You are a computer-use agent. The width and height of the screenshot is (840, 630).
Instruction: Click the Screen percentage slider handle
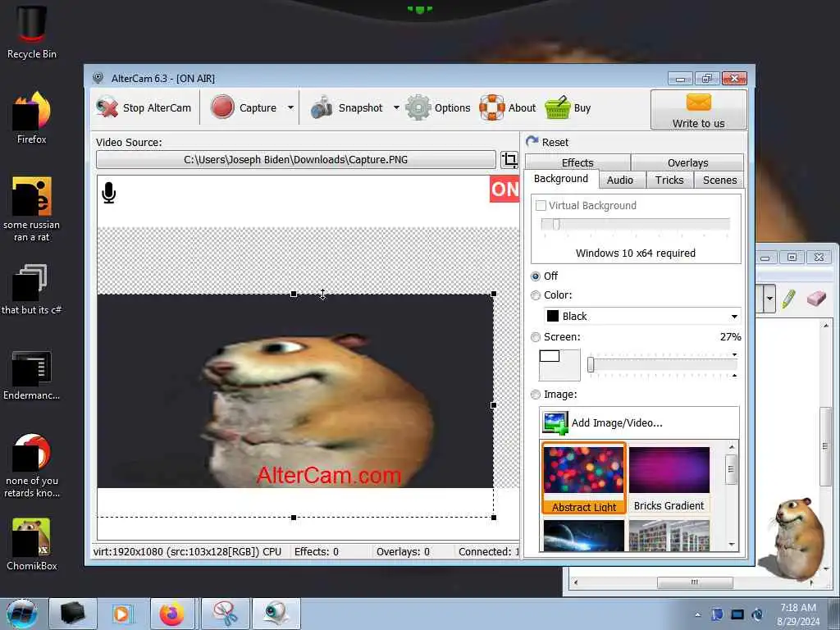591,365
